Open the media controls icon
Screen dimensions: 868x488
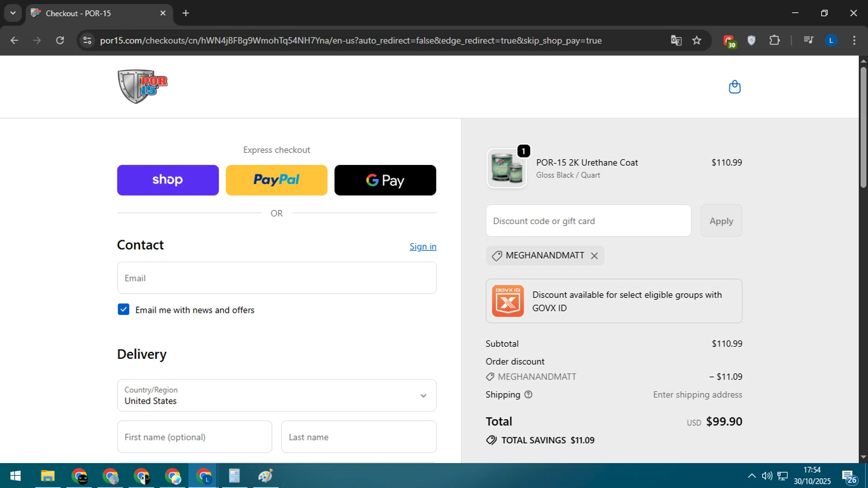[x=808, y=41]
